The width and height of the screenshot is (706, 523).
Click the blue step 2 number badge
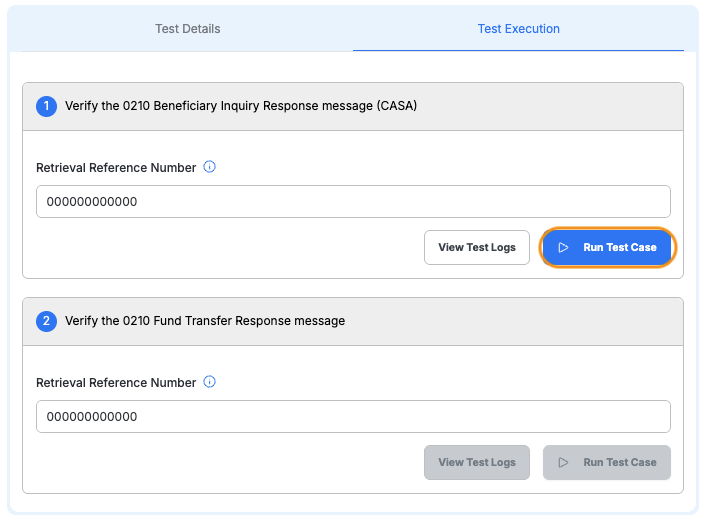click(47, 321)
